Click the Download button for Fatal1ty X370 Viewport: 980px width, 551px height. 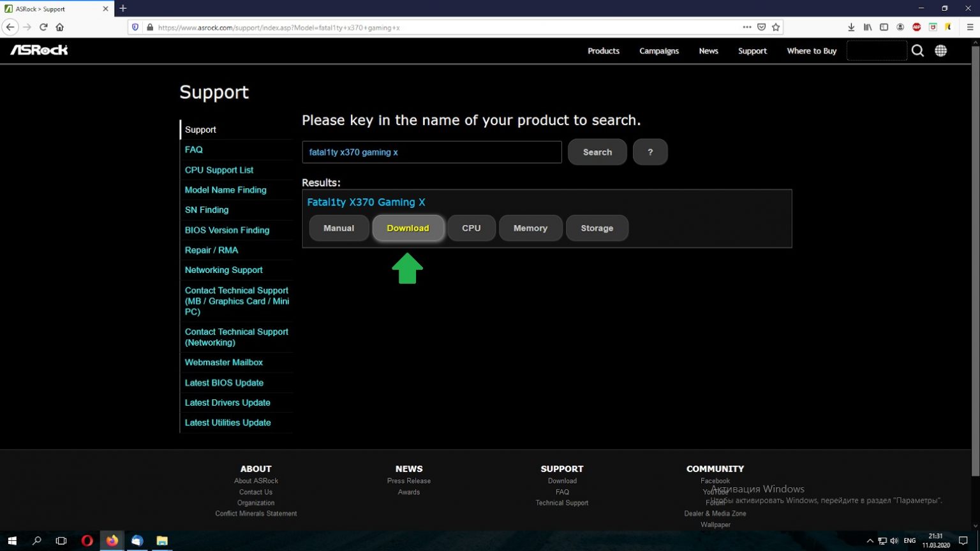click(x=408, y=228)
